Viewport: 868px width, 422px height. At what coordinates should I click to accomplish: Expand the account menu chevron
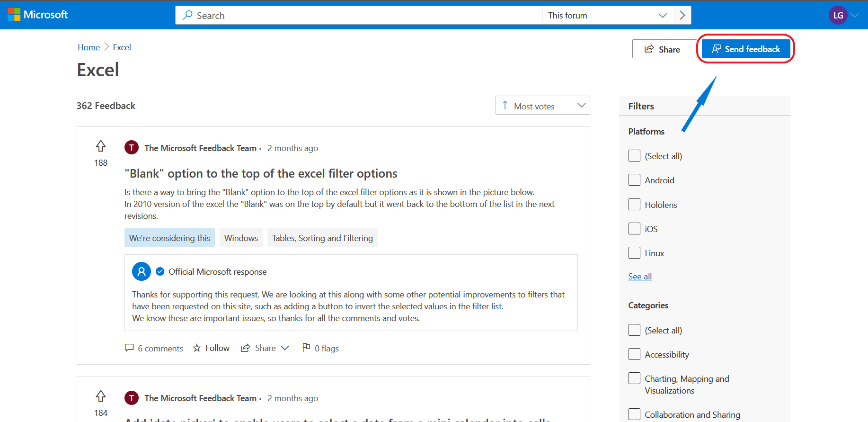tap(855, 15)
